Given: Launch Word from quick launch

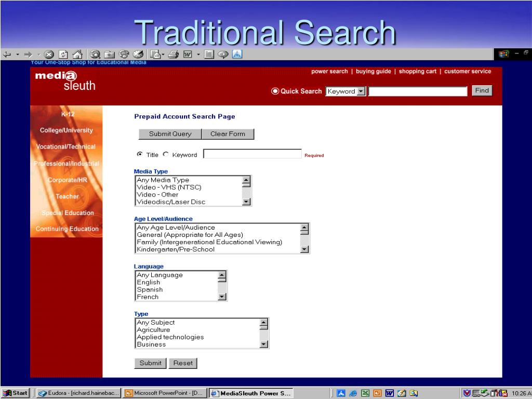Looking at the screenshot, I should (390, 393).
